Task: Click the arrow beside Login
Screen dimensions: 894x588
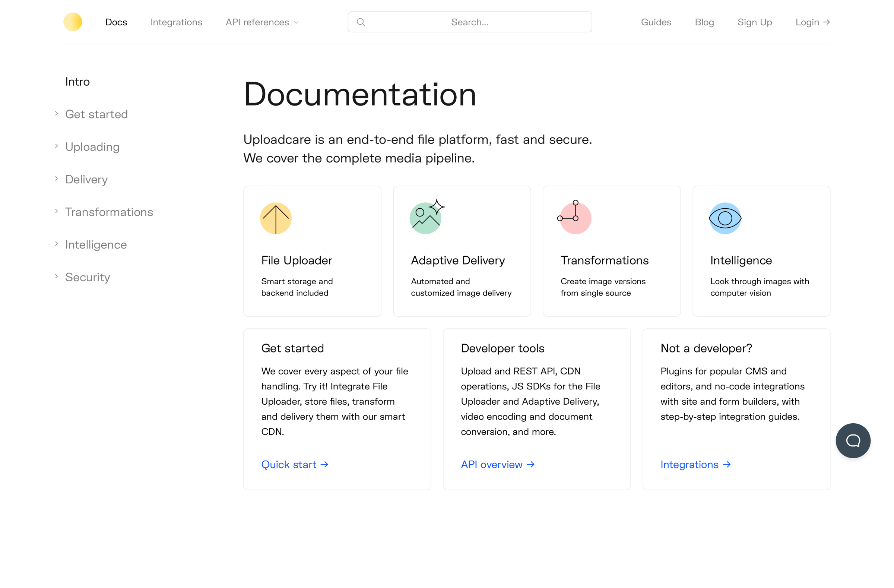Action: click(x=826, y=22)
